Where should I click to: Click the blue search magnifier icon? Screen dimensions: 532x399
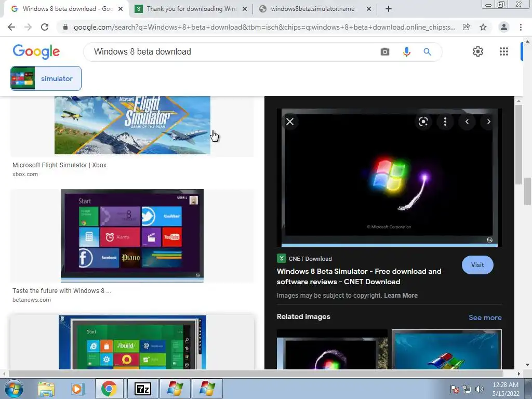427,51
